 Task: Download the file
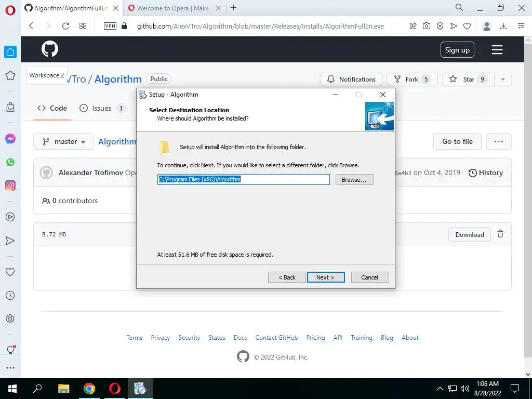[x=470, y=234]
